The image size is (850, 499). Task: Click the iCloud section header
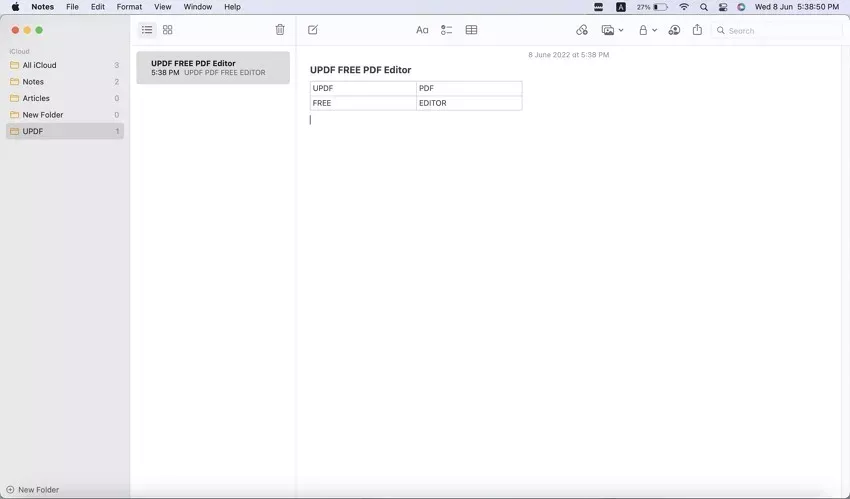[x=19, y=51]
